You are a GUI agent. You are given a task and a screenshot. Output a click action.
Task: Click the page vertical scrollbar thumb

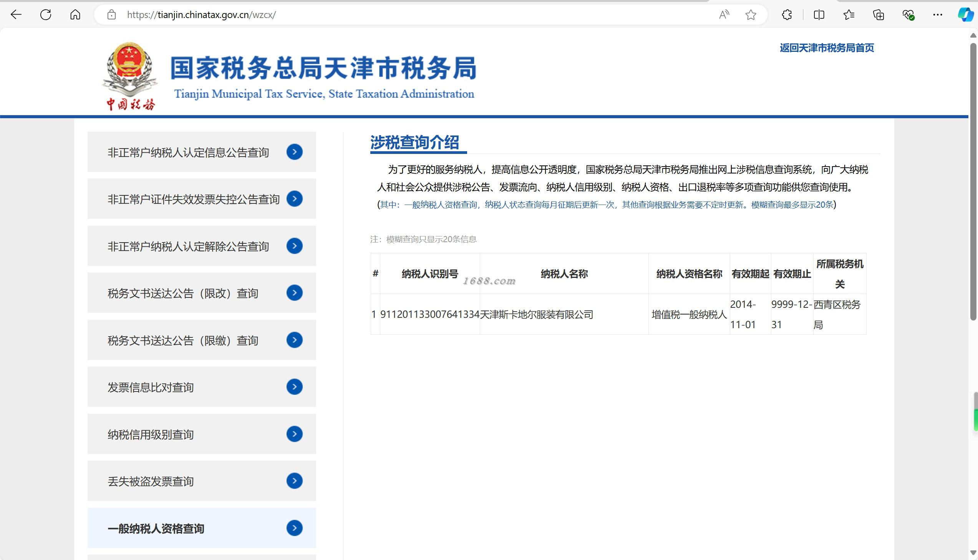(x=973, y=181)
